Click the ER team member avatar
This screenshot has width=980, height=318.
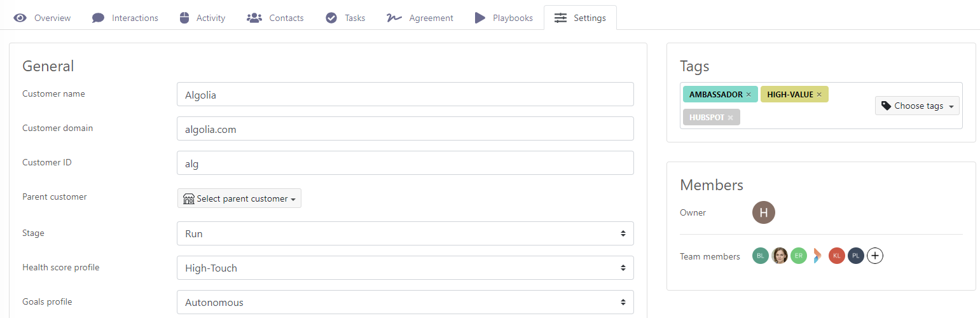pyautogui.click(x=799, y=256)
